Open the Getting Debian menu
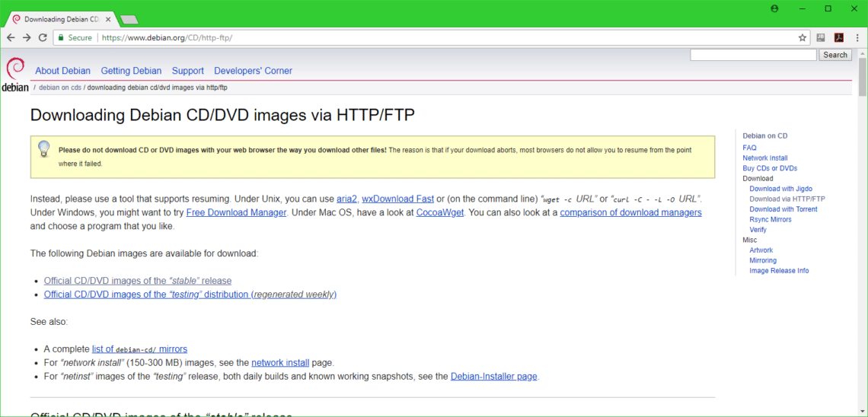 click(x=131, y=71)
